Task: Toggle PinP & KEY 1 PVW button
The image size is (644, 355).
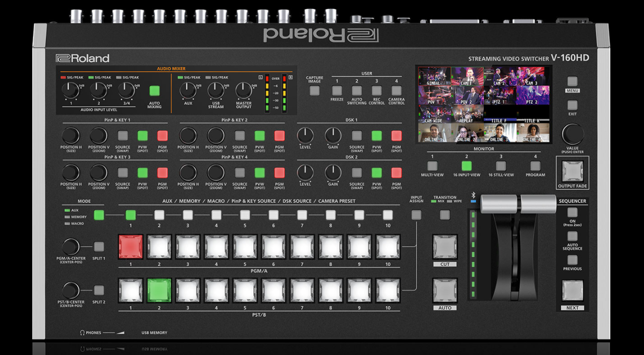Action: 143,136
